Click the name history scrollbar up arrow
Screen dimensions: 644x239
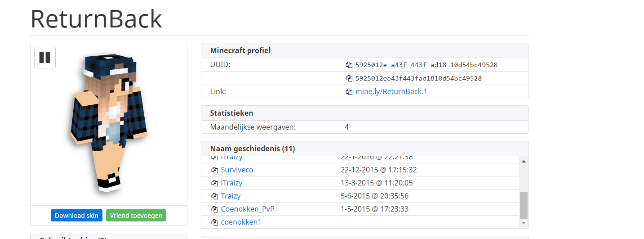[524, 161]
